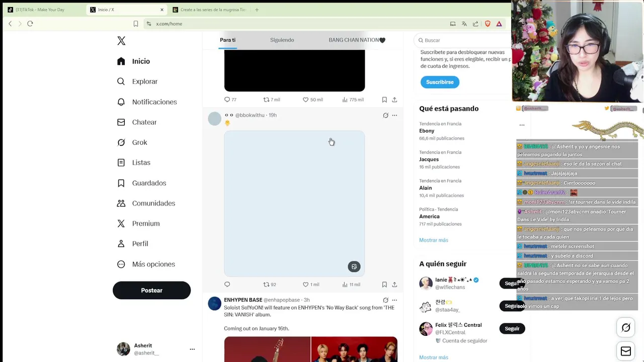Click the Suscribirse button

440,82
